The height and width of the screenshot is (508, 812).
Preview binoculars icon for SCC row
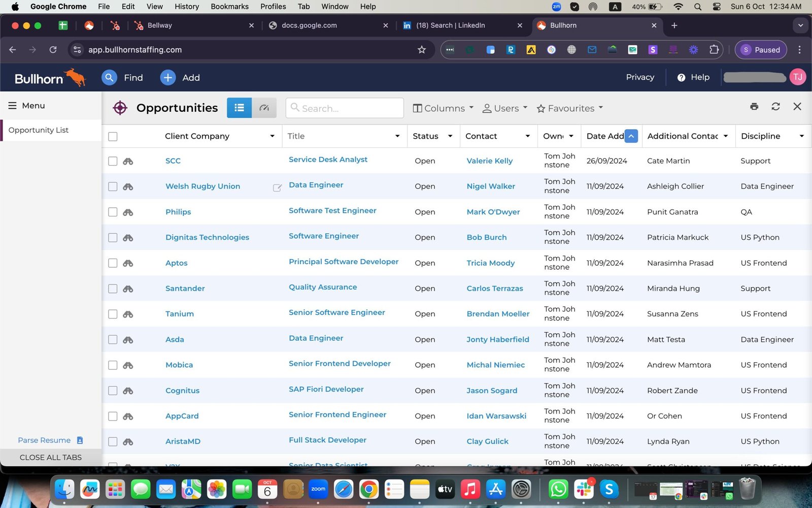pos(128,161)
